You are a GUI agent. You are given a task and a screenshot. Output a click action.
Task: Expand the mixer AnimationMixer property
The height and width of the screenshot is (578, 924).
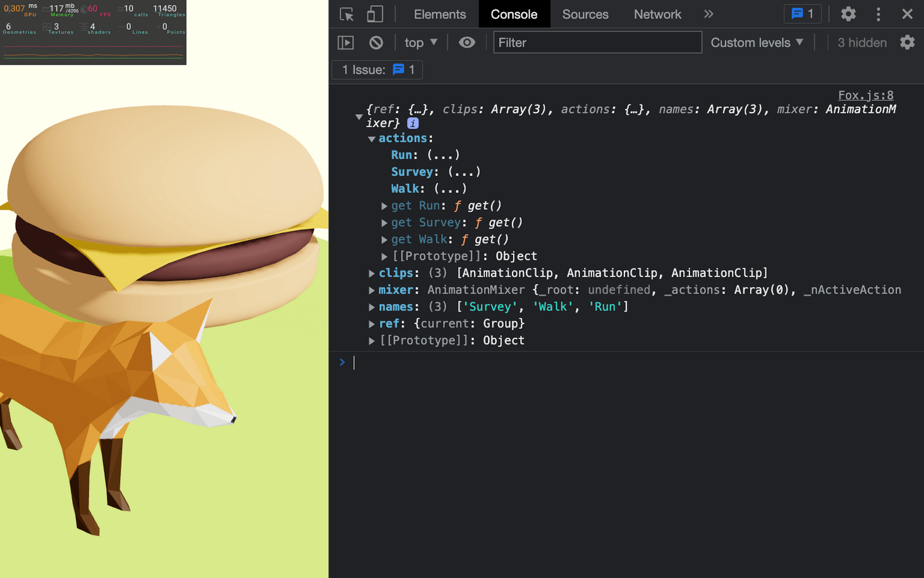pyautogui.click(x=372, y=290)
